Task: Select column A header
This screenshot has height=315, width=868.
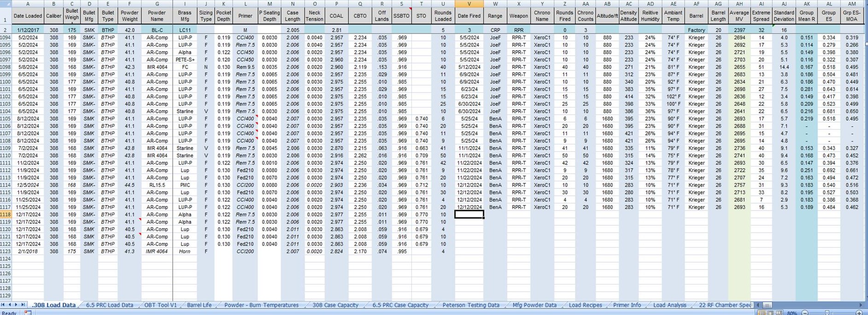Action: (x=28, y=4)
